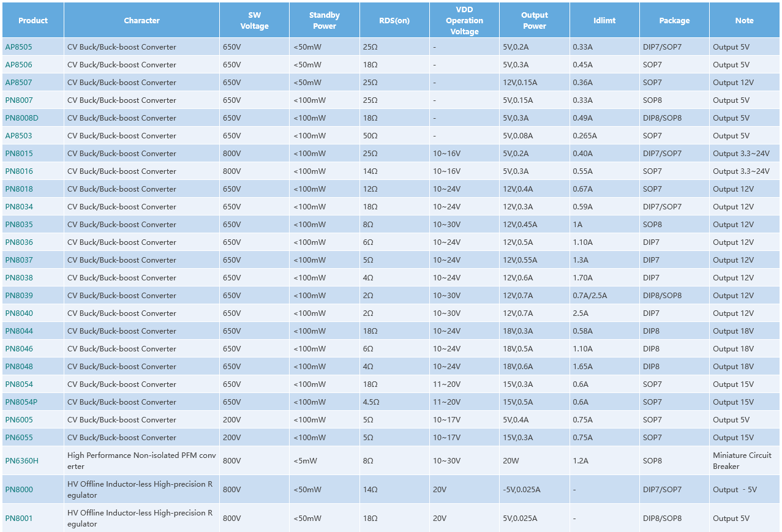This screenshot has height=532, width=782.
Task: Select the '12V,0.15A' output power cell
Action: [535, 83]
